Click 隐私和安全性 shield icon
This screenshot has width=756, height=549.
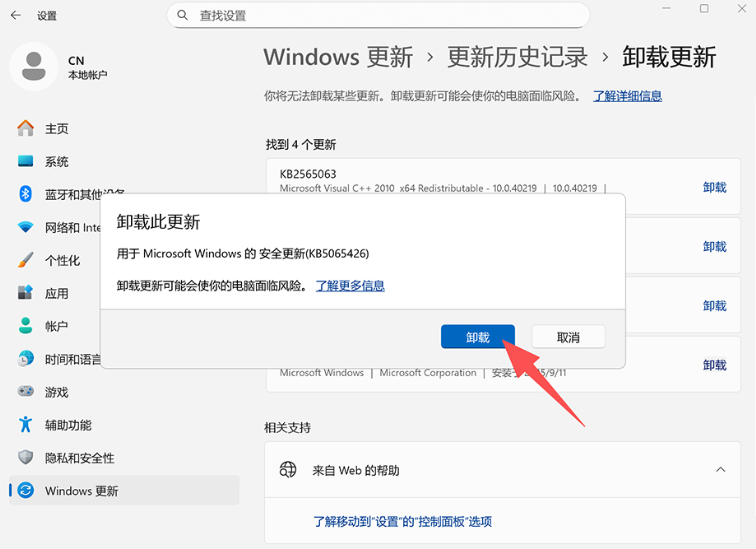[x=26, y=458]
